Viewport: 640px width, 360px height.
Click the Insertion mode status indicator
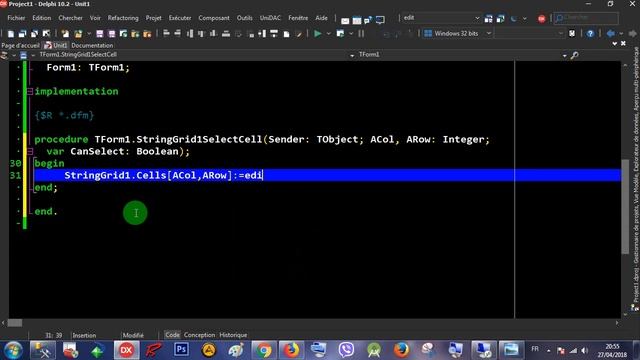tap(84, 335)
